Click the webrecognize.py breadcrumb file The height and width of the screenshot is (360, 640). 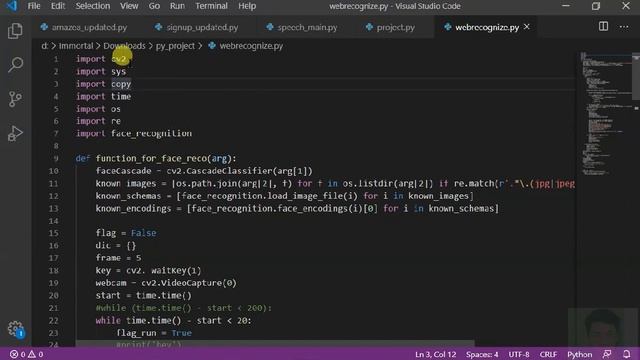coord(251,46)
